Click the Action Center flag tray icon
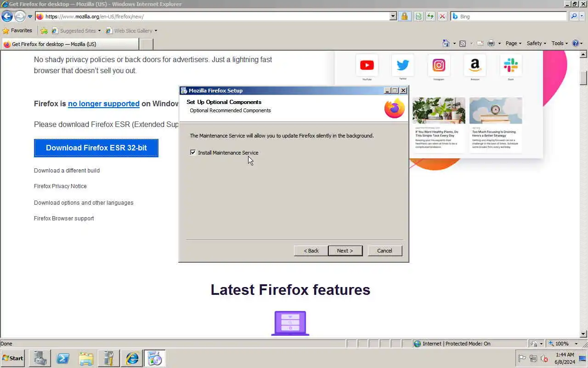 522,359
